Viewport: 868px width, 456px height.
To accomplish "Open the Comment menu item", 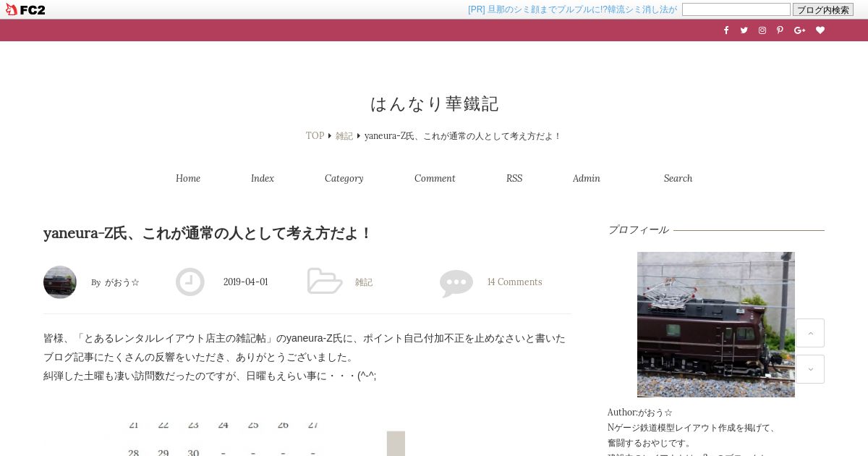I will tap(435, 178).
